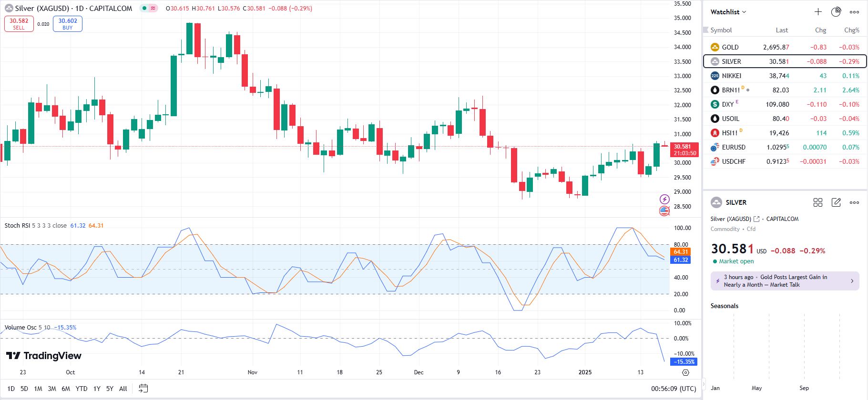Open the watchlist advanced view pie icon

click(836, 12)
